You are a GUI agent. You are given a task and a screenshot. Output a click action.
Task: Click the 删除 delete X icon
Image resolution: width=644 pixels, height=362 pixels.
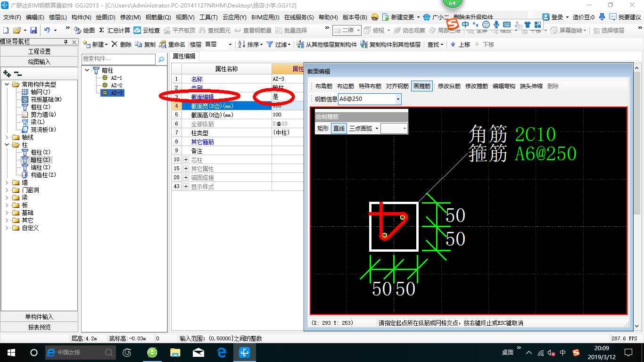[115, 44]
